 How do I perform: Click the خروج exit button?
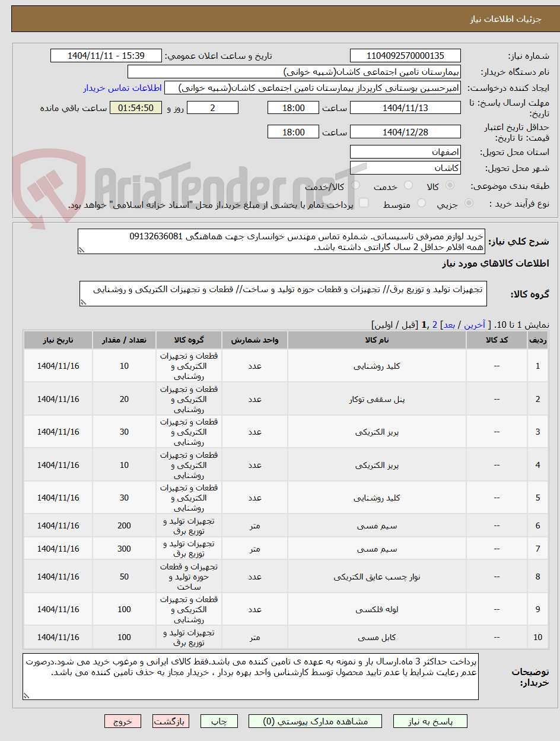click(123, 721)
